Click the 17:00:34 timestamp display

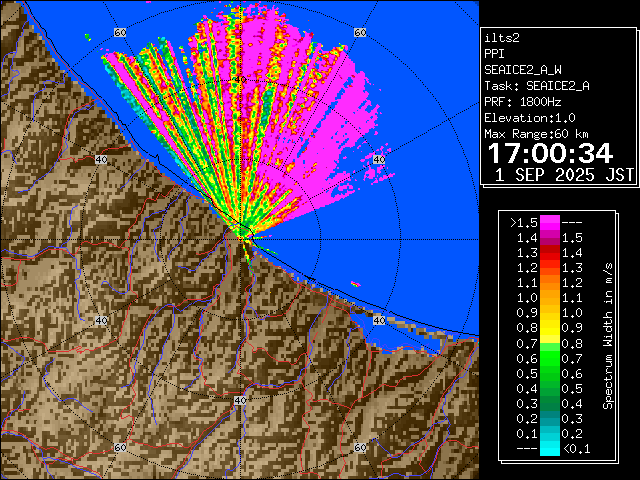pyautogui.click(x=550, y=153)
